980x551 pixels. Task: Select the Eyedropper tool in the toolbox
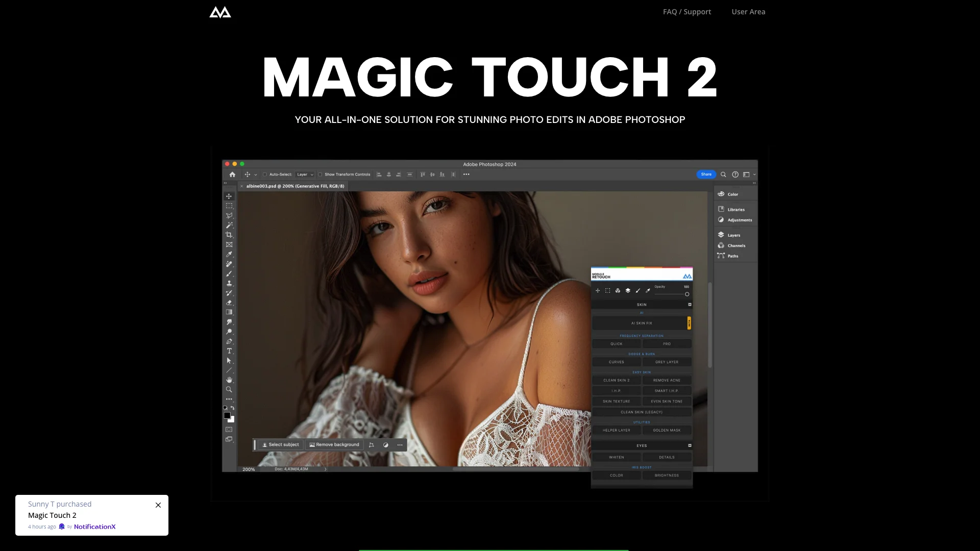click(x=229, y=255)
